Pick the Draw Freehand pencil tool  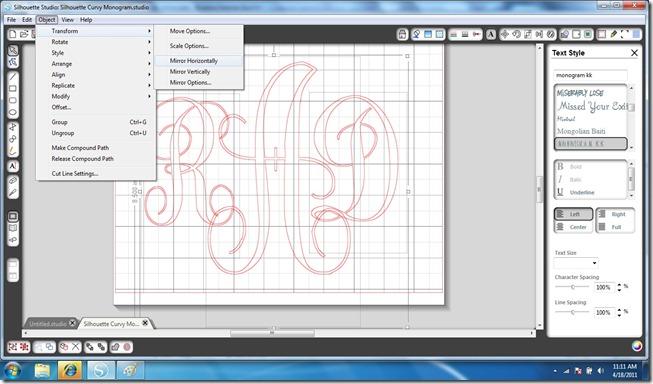[x=13, y=150]
